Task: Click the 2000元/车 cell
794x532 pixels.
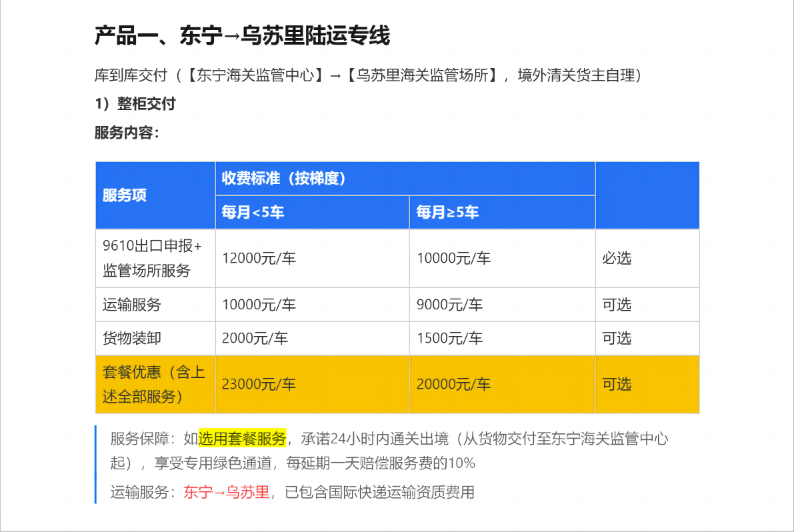Action: (313, 338)
